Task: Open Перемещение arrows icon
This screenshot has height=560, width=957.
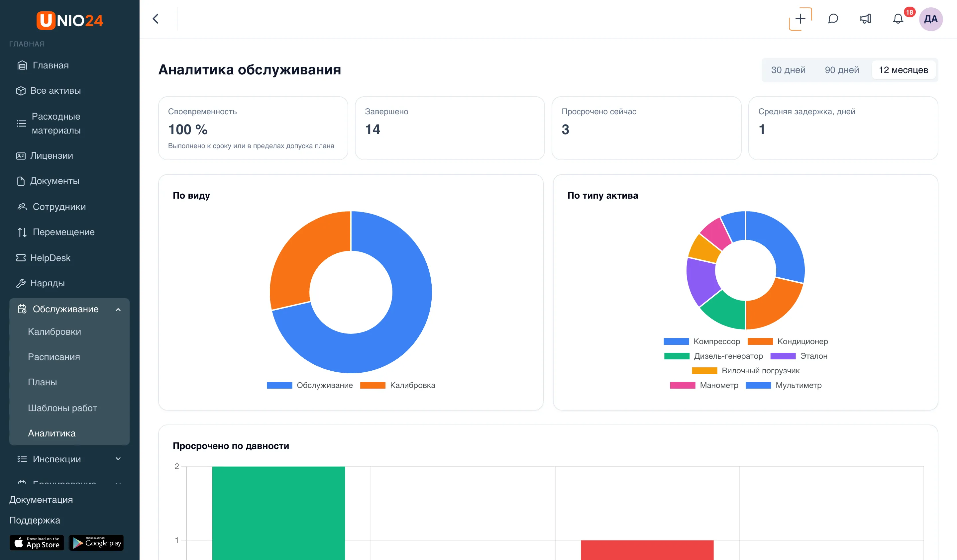Action: click(22, 232)
